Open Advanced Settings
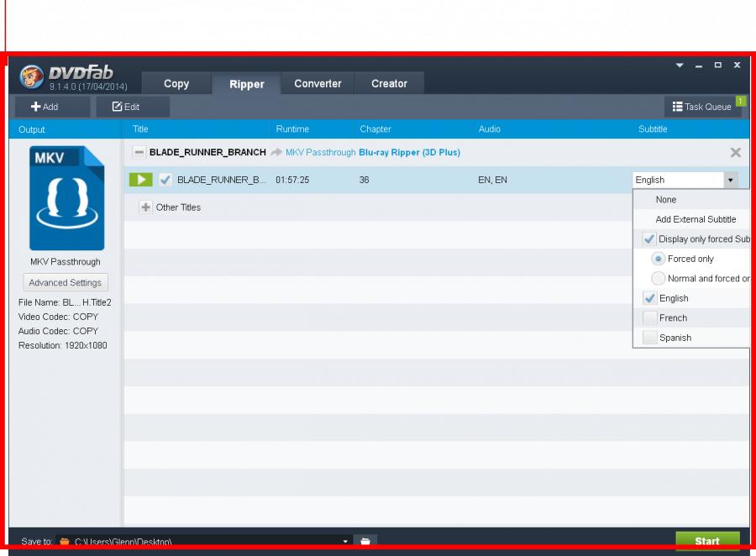This screenshot has width=756, height=556. 65,282
